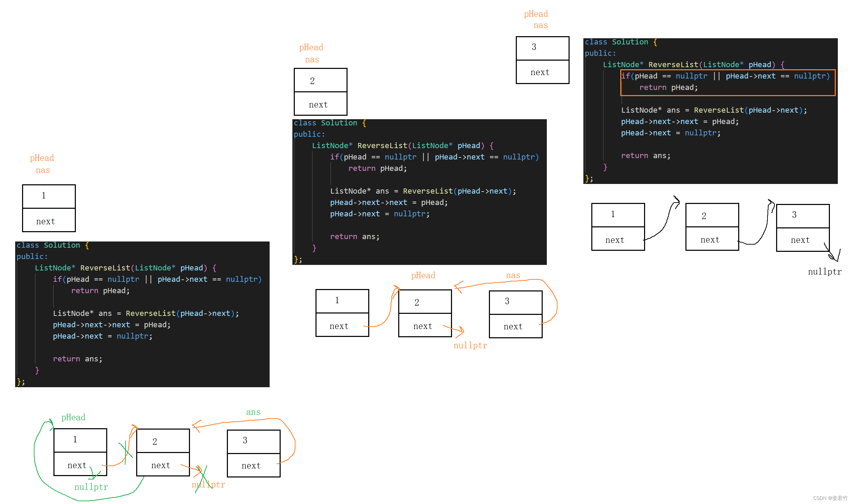Click "return pHead;" inside the orange-outlined code
Image resolution: width=853 pixels, height=504 pixels.
(x=668, y=88)
